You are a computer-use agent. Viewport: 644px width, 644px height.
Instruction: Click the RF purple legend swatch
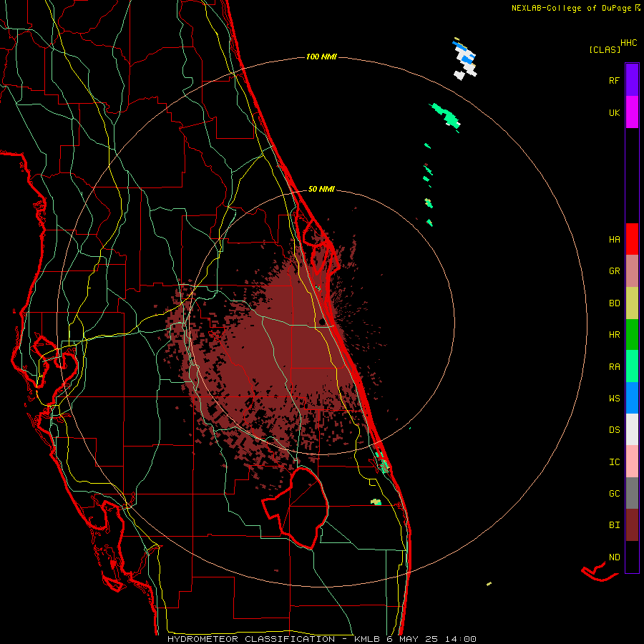click(632, 79)
